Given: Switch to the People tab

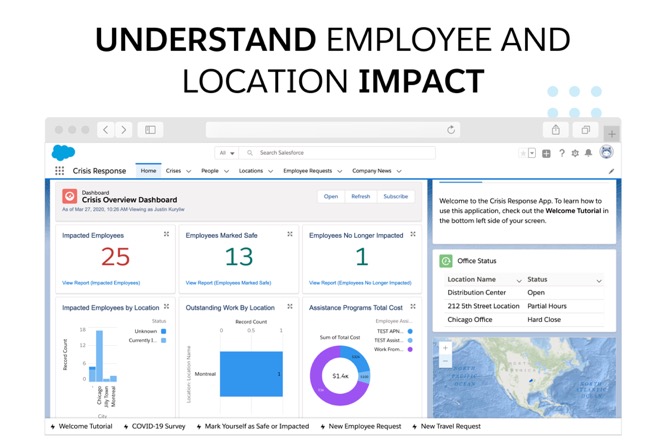Looking at the screenshot, I should (210, 171).
